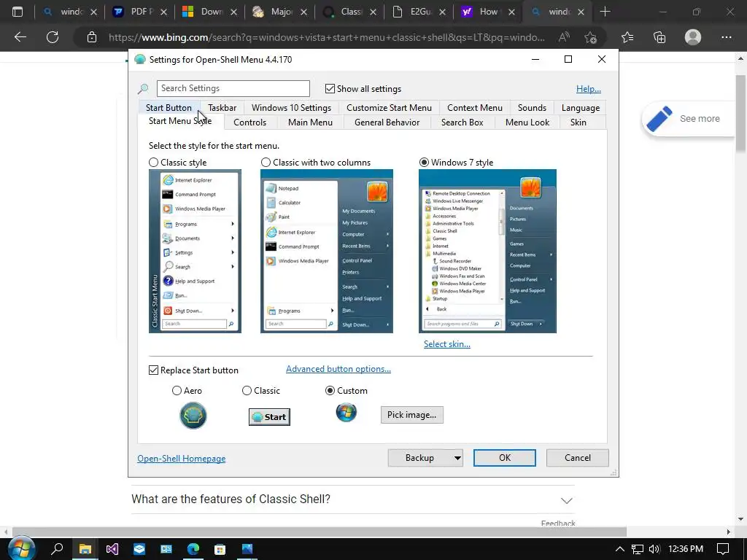Open taskbar Search magnifier icon
The image size is (747, 560).
[57, 549]
